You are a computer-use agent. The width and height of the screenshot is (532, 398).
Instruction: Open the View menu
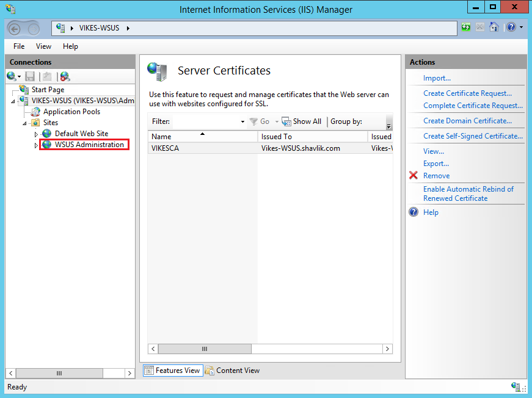pos(43,46)
